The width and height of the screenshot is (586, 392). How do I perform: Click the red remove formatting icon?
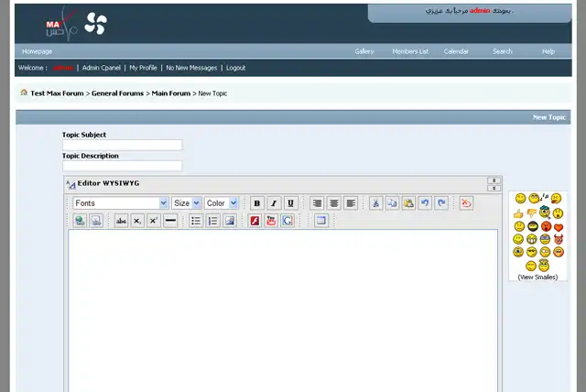coord(466,203)
